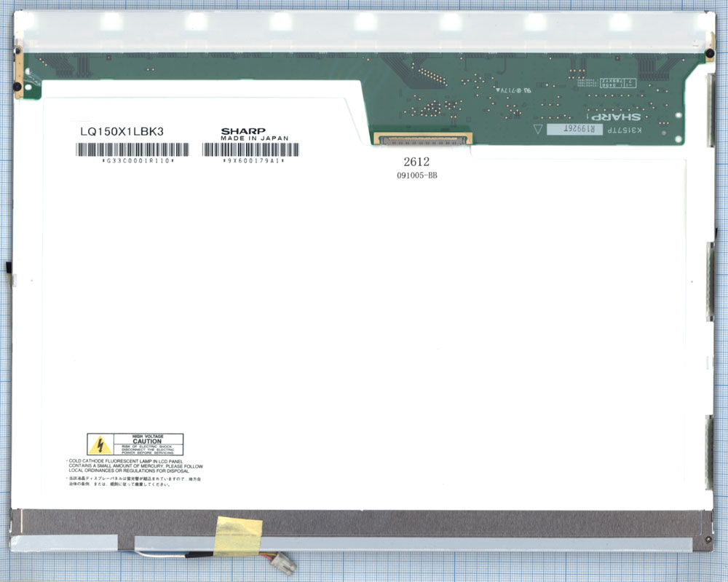
Task: Click the gold LVDS connector on board
Action: [x=423, y=138]
